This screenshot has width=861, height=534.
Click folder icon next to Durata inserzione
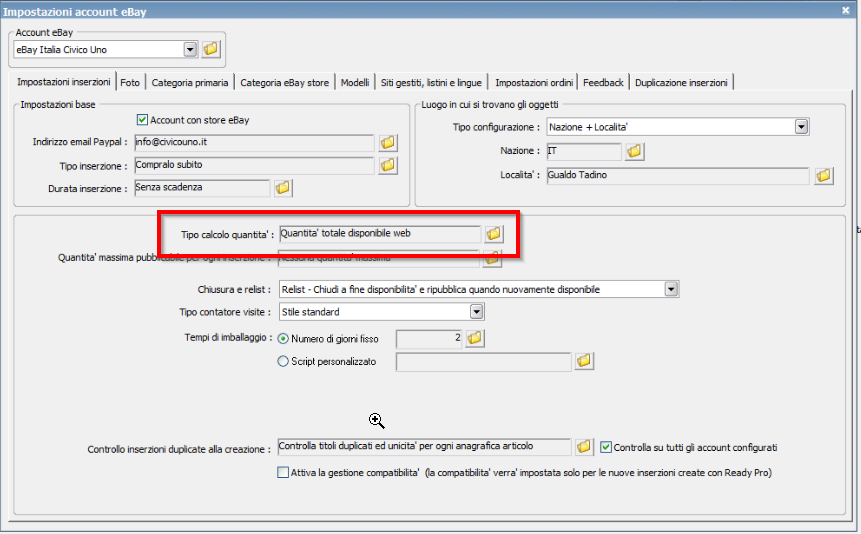click(x=283, y=187)
